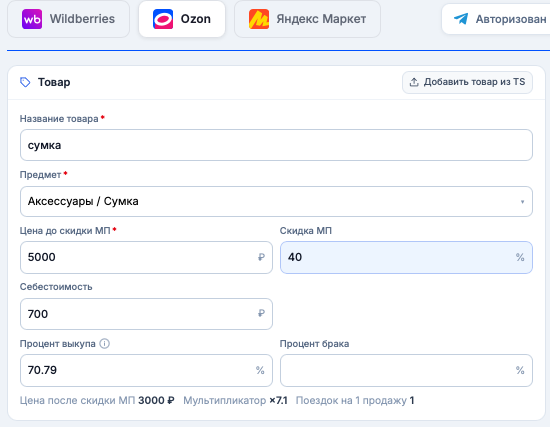Screen dimensions: 550x427
Task: Click the Яндекс Маркет logo icon
Action: coord(259,19)
